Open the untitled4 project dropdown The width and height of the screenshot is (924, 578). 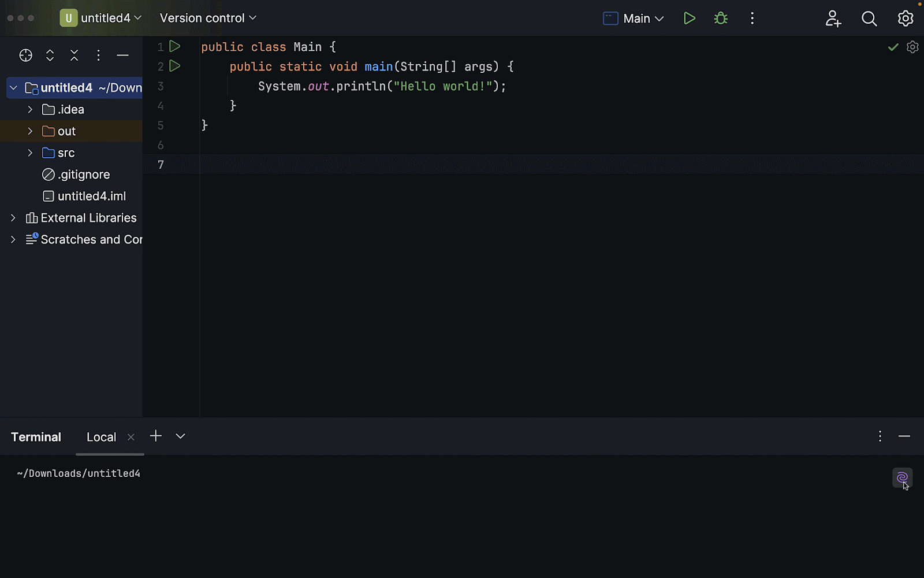(x=101, y=18)
